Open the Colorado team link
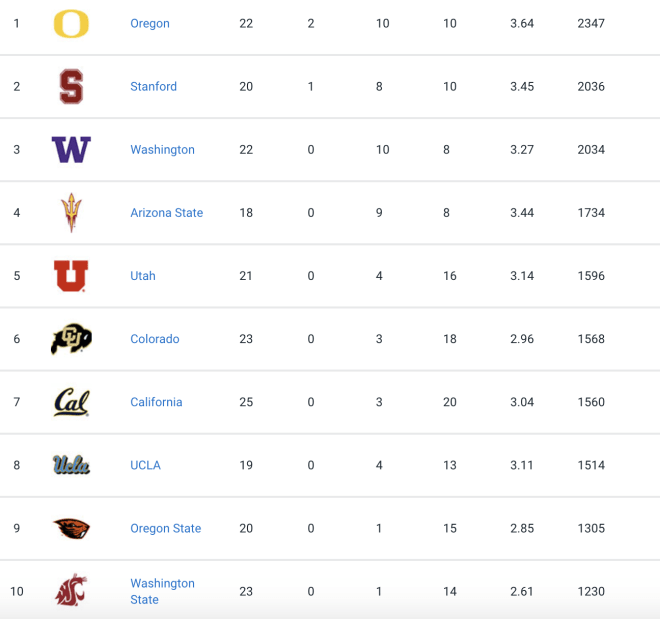 pyautogui.click(x=155, y=339)
